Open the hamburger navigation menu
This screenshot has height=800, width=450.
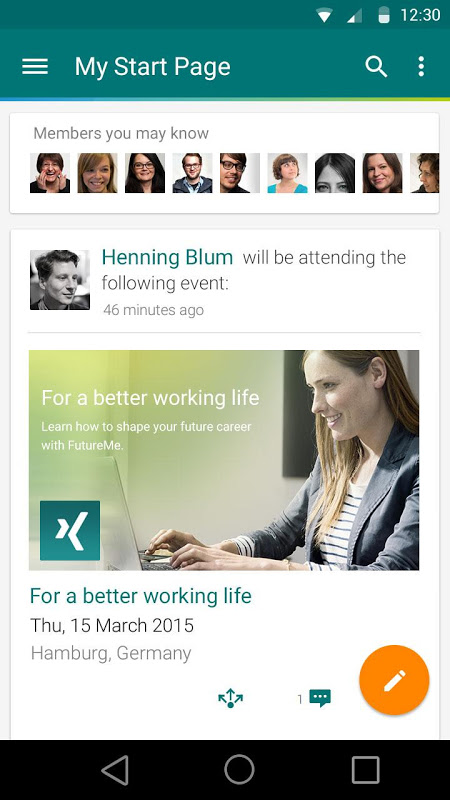35,67
